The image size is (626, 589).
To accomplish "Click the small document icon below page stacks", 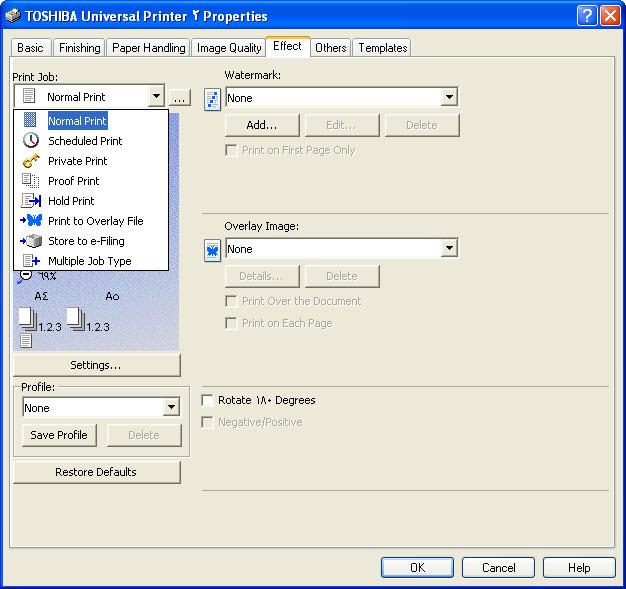I will [26, 341].
